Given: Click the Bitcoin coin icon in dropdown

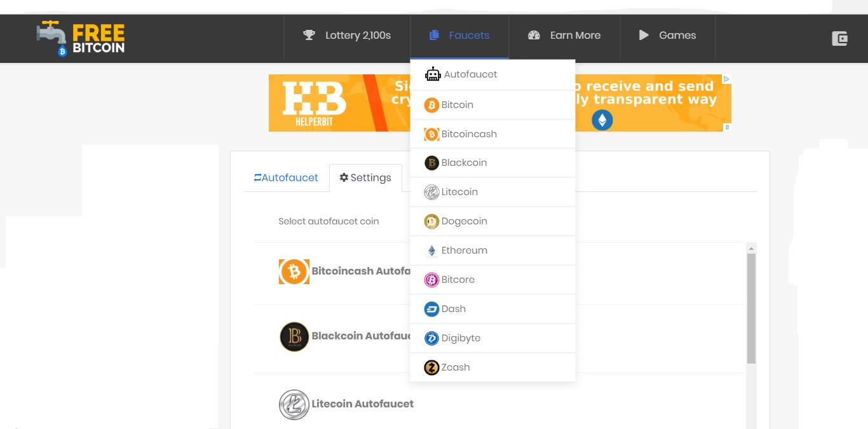Looking at the screenshot, I should click(x=431, y=105).
